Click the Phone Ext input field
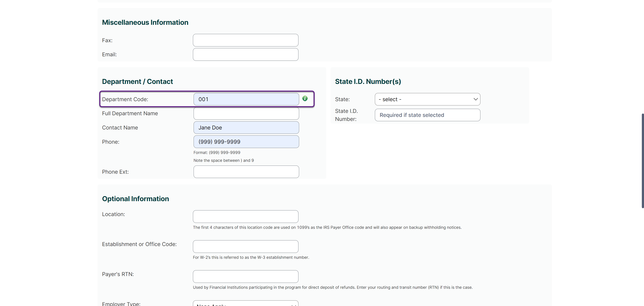Screen dimensions: 644x306 246,172
